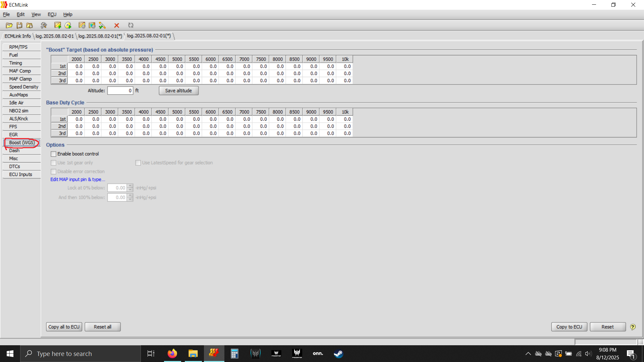Launch Steam from the taskbar

(x=338, y=354)
